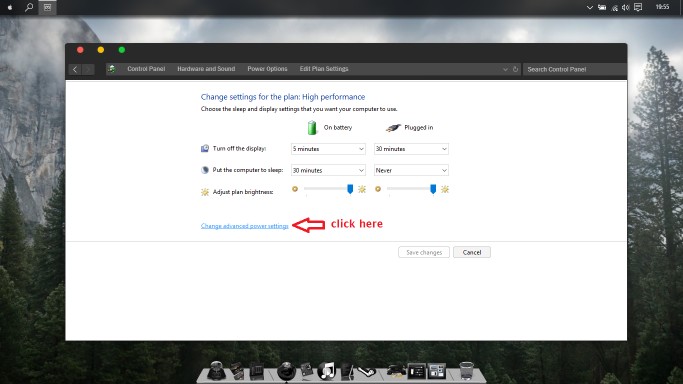Open task view icon in top bar
Image resolution: width=683 pixels, height=384 pixels.
pyautogui.click(x=47, y=7)
